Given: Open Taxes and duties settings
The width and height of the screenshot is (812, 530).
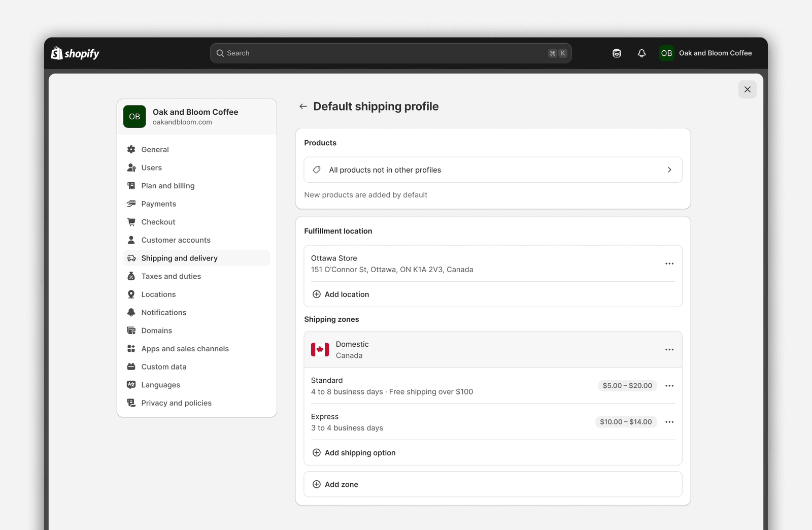Looking at the screenshot, I should [x=197, y=276].
